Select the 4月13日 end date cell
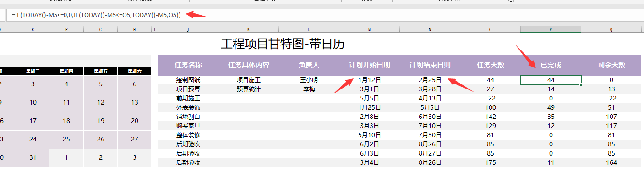The width and height of the screenshot is (644, 173). [x=430, y=98]
